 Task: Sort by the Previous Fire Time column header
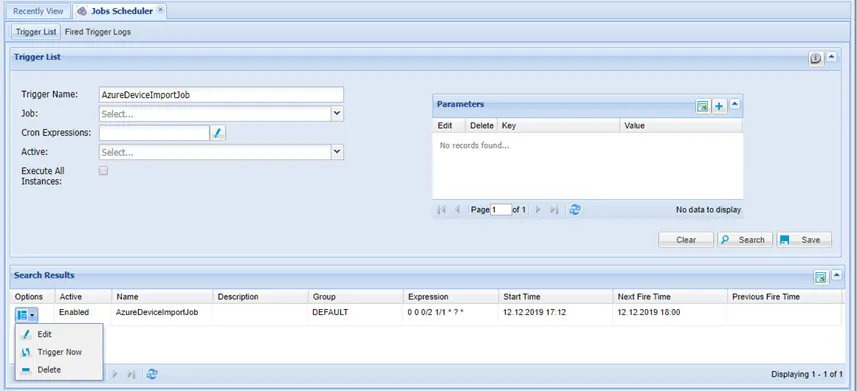click(784, 296)
